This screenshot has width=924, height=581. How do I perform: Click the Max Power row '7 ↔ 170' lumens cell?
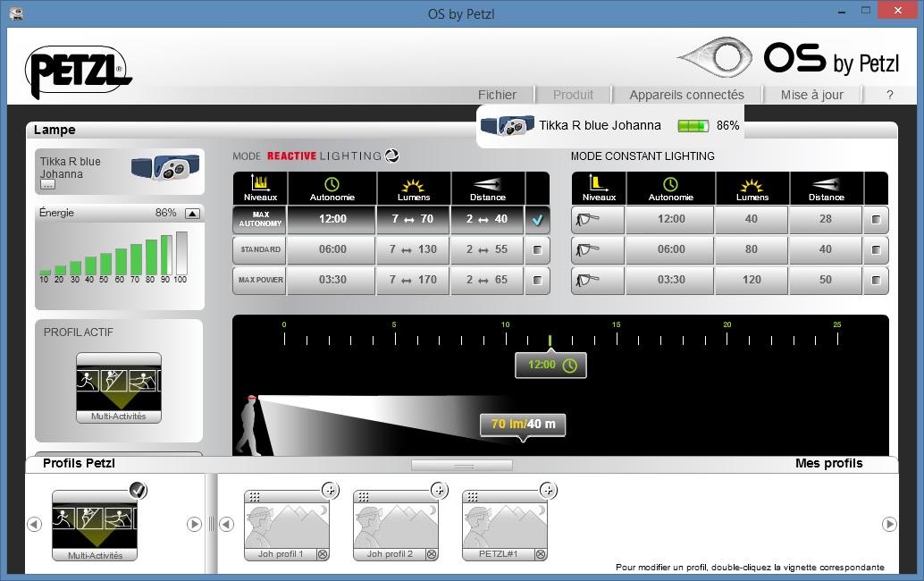413,280
